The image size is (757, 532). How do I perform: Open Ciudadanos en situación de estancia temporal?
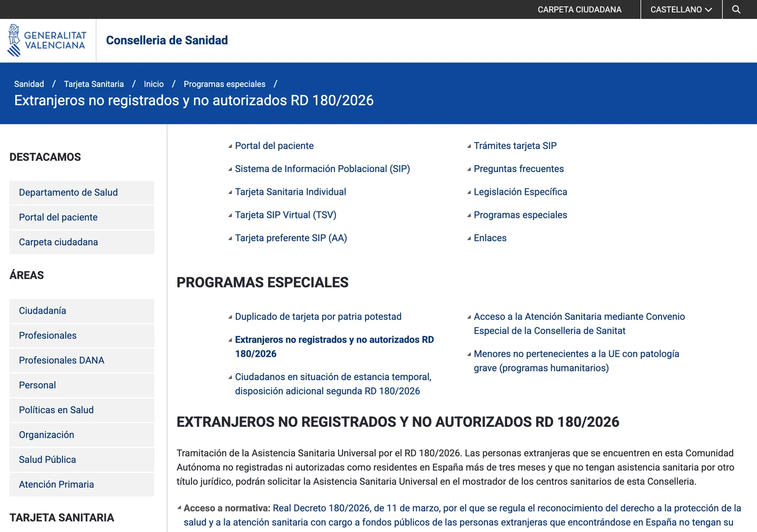coord(334,384)
